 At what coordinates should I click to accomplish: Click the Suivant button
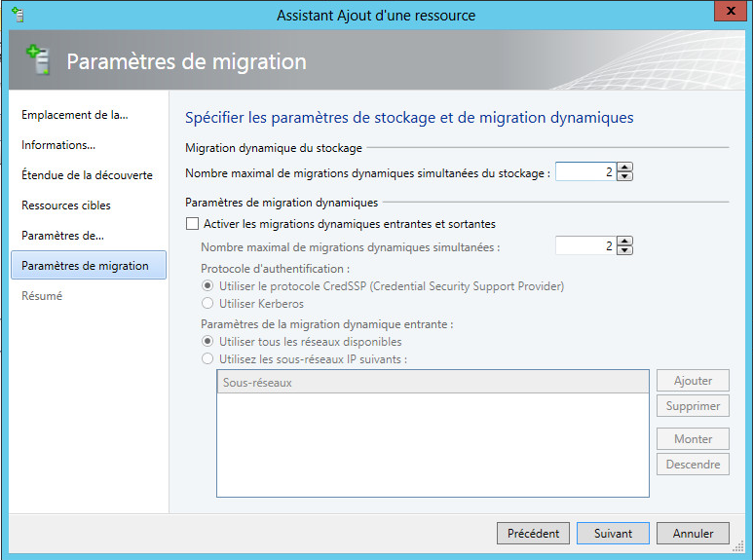[x=613, y=533]
